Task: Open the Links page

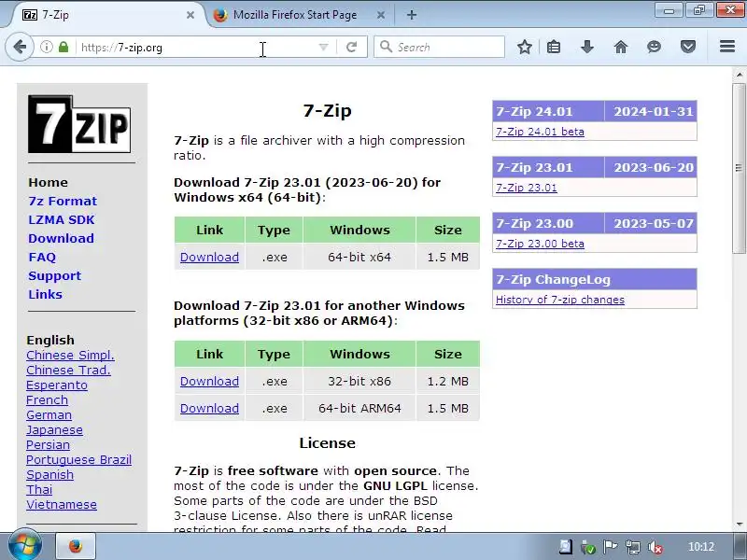Action: 45,294
